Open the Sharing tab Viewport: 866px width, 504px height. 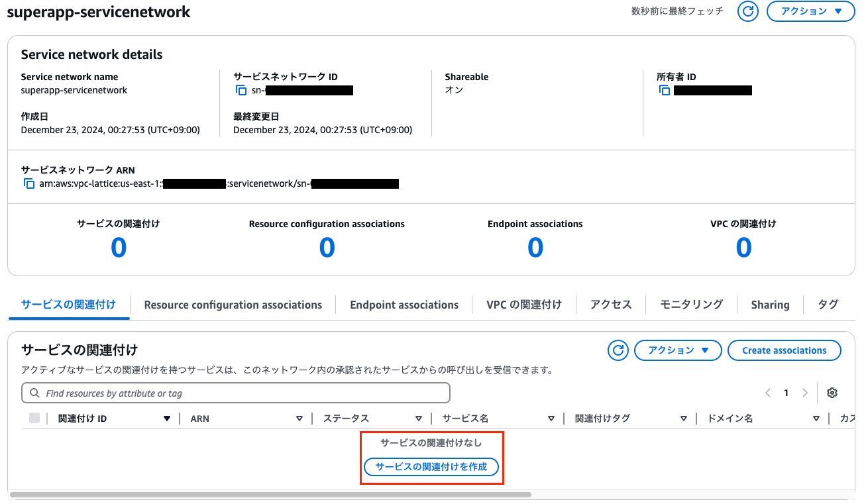(770, 305)
